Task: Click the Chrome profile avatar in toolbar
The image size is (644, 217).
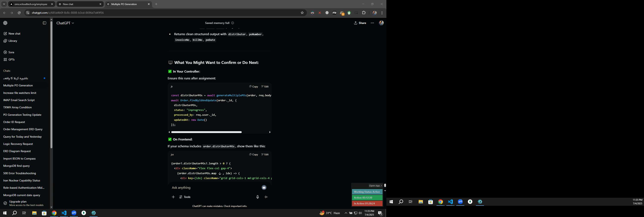Action: 374,13
